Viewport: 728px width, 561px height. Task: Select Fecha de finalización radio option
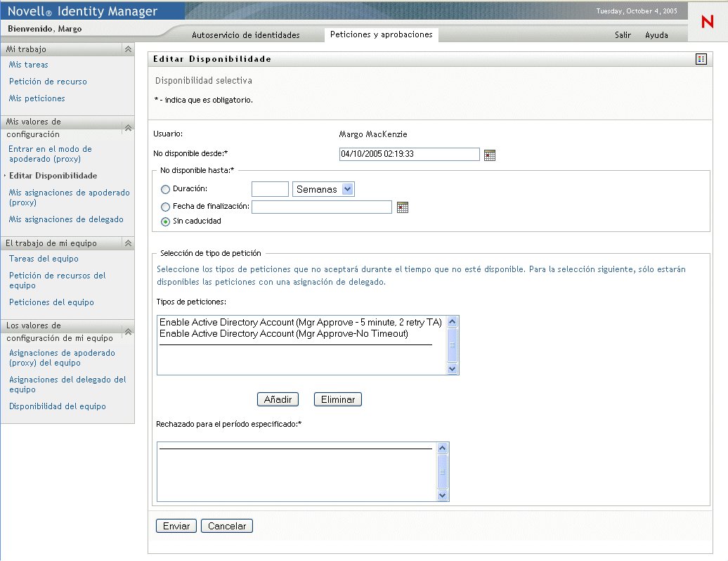(x=166, y=207)
